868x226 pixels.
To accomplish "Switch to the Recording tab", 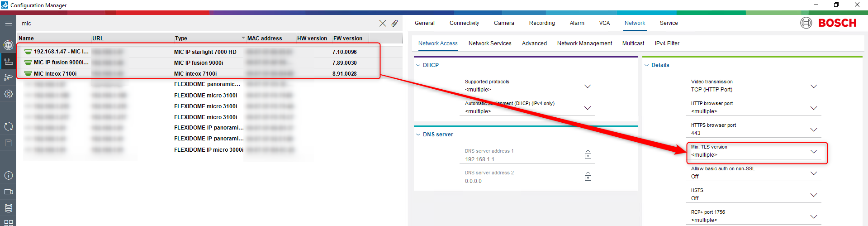I will pos(541,23).
